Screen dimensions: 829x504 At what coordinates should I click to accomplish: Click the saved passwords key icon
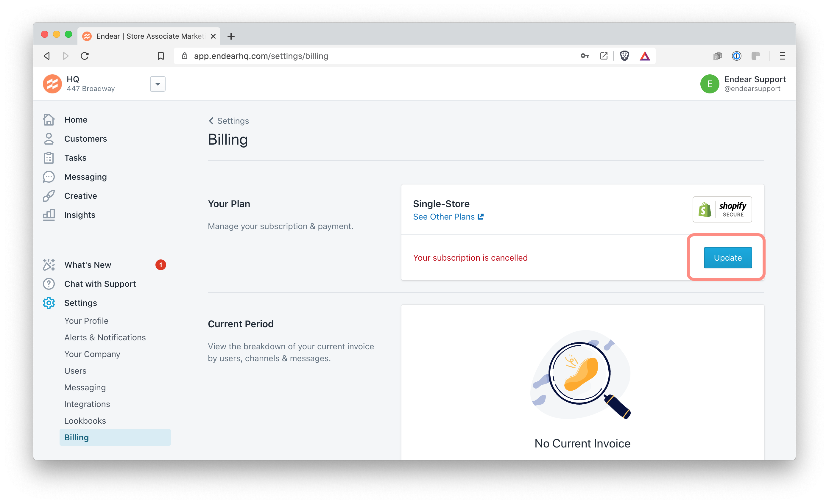tap(585, 56)
